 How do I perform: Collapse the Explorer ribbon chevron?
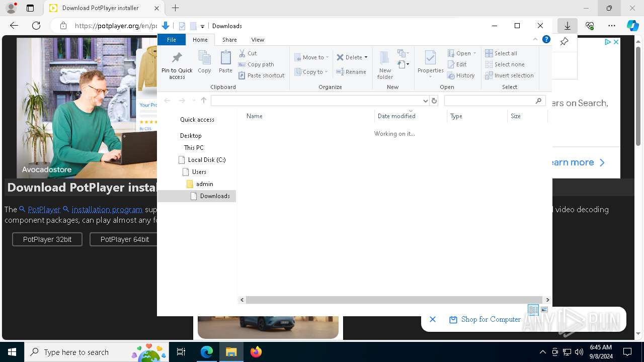[x=535, y=39]
